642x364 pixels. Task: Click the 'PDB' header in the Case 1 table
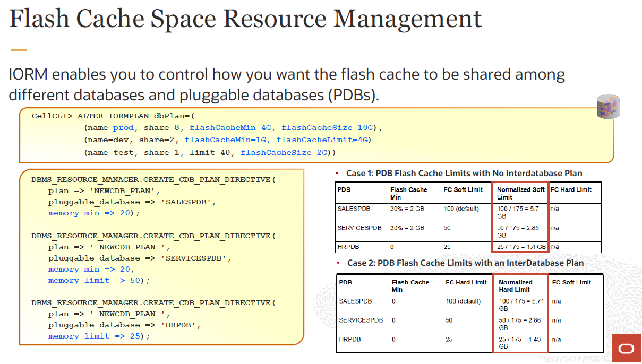344,189
